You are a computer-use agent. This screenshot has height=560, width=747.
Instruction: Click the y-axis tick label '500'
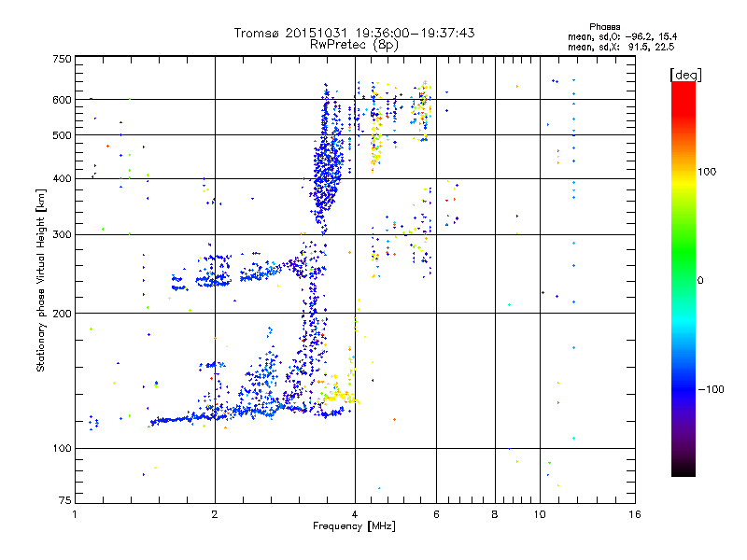pyautogui.click(x=62, y=135)
